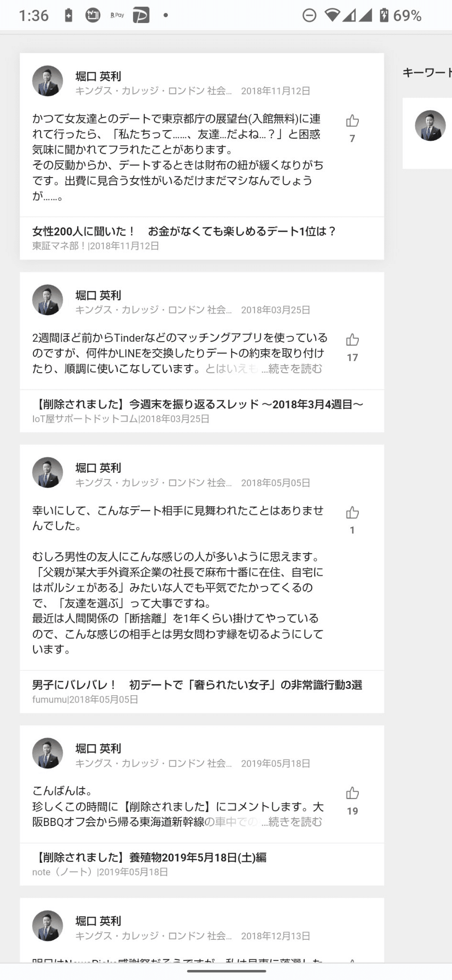Tap the data saver circle icon in status bar
Image resolution: width=452 pixels, height=980 pixels.
(x=309, y=16)
